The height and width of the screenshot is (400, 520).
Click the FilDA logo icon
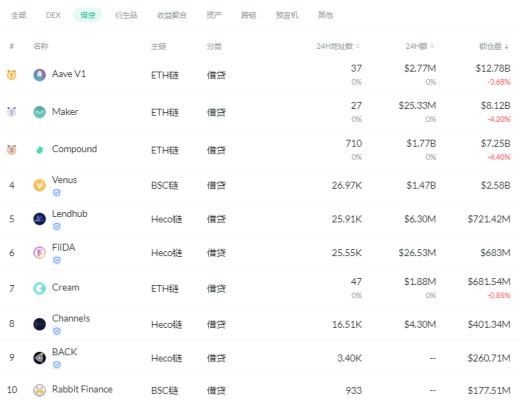(39, 253)
